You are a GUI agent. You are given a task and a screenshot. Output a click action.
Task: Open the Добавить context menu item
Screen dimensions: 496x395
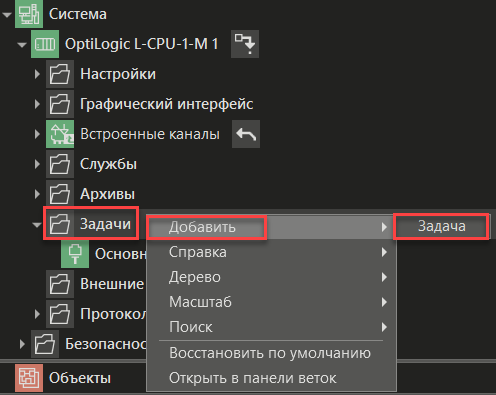(x=271, y=227)
